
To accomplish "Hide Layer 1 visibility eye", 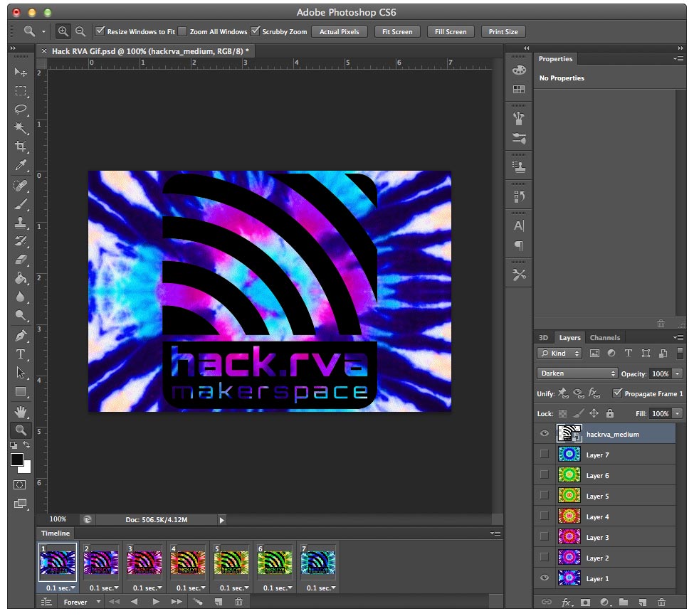I will tap(545, 578).
